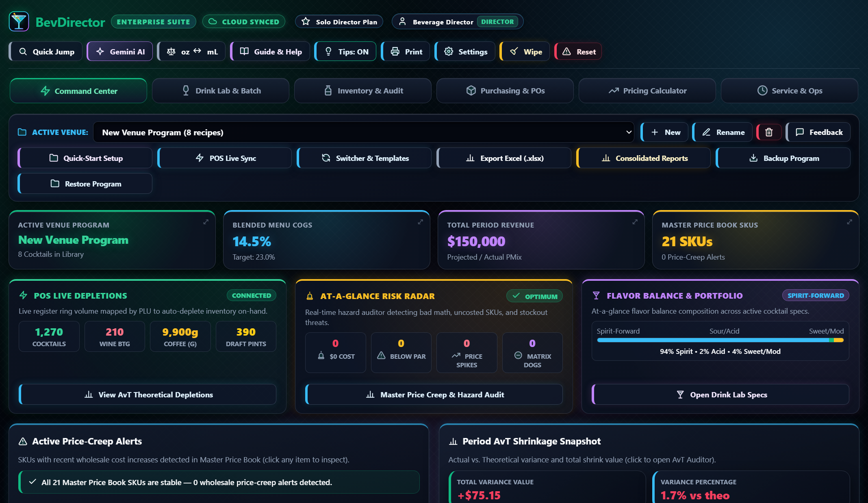Click the trash delete venue icon
Screen dimensions: 868x503
pyautogui.click(x=769, y=132)
